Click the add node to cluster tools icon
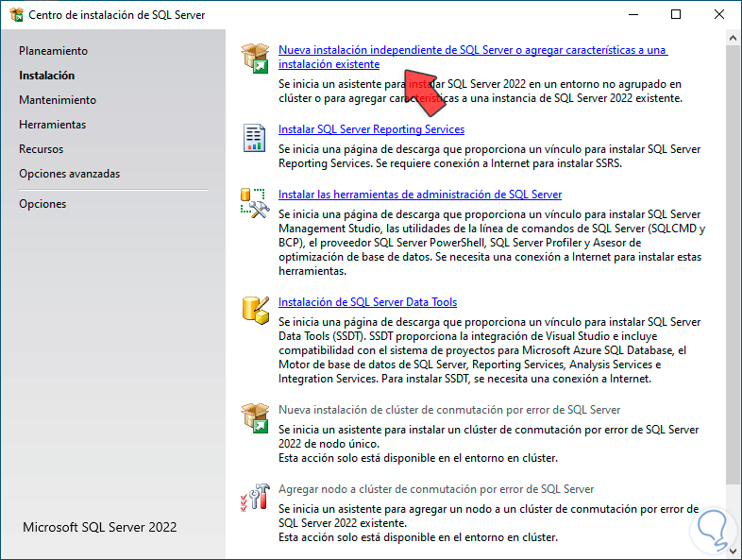Viewport: 742px width, 560px height. point(255,497)
